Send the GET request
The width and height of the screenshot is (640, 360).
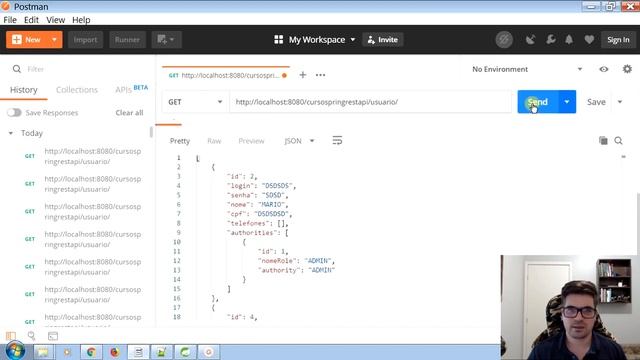[x=538, y=102]
